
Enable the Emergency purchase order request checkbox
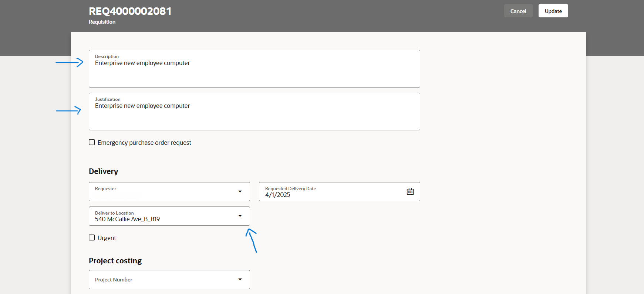(92, 143)
